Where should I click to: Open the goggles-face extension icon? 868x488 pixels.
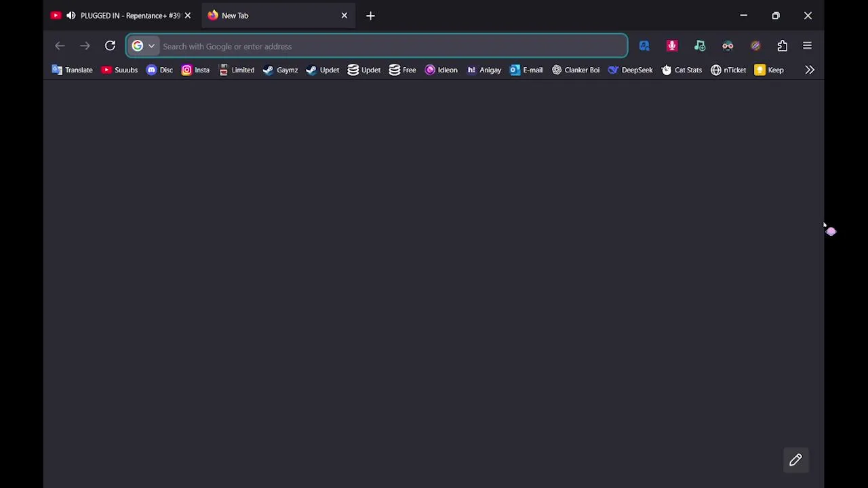[728, 46]
